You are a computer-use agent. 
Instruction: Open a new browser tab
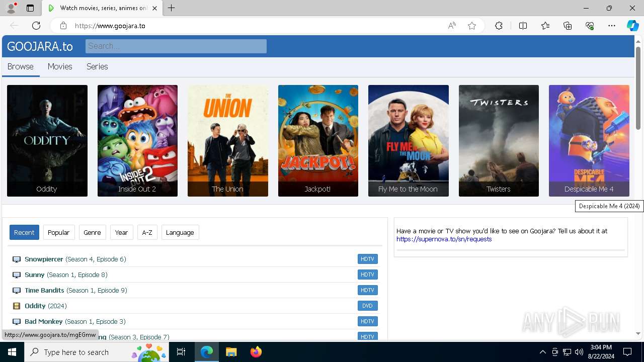pyautogui.click(x=171, y=8)
